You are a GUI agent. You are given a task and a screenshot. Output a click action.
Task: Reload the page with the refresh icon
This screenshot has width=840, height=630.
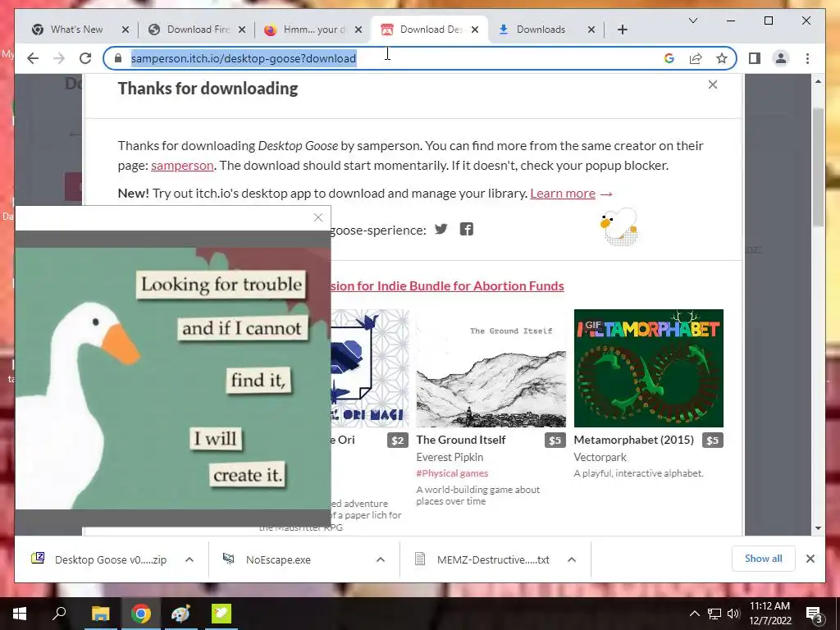(85, 58)
